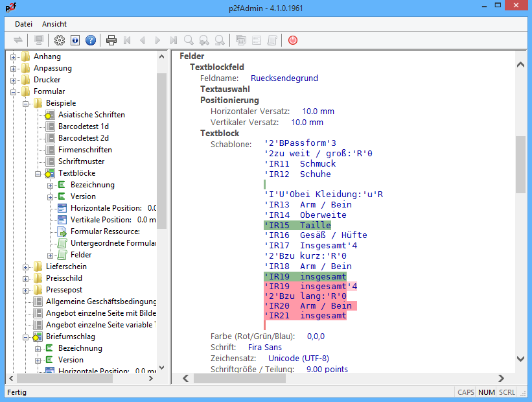Expand the Lieferschein folder
Viewport: 532px width, 402px height.
pyautogui.click(x=26, y=266)
